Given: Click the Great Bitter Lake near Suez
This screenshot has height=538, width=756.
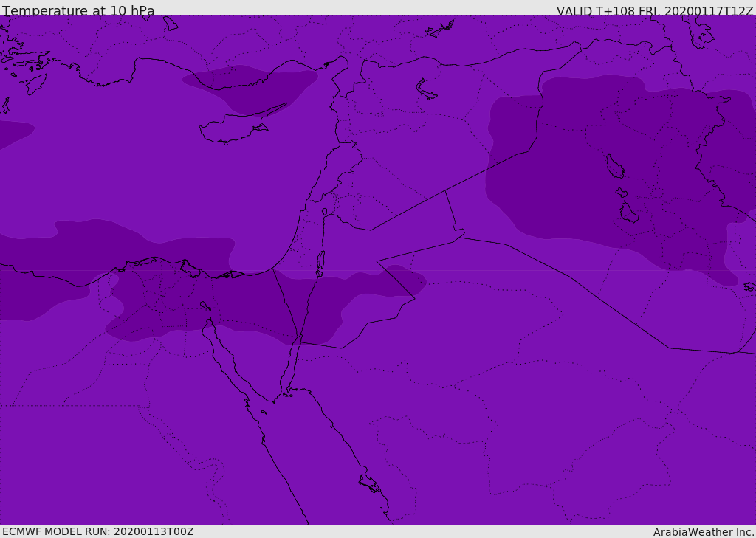Looking at the screenshot, I should tap(205, 306).
